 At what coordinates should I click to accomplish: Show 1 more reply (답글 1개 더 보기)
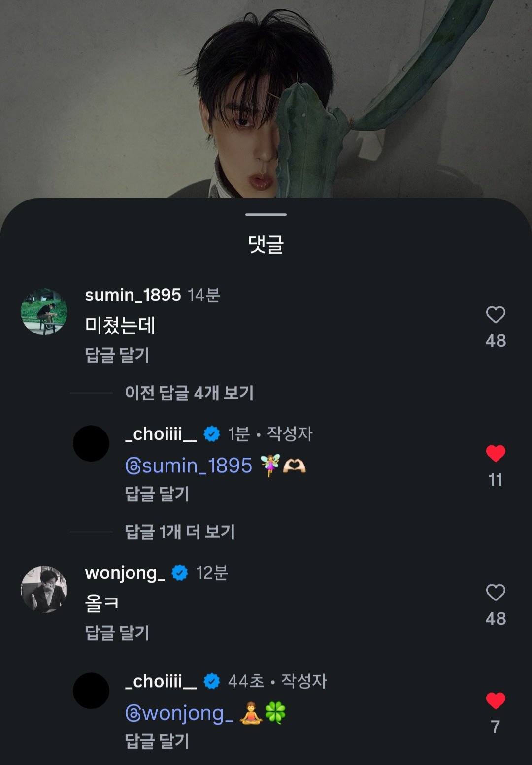(180, 532)
